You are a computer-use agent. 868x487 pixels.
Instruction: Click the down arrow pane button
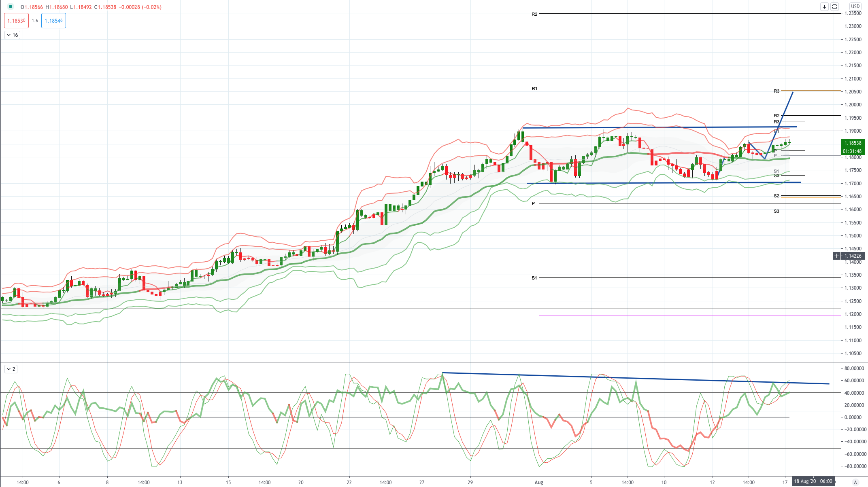click(824, 7)
